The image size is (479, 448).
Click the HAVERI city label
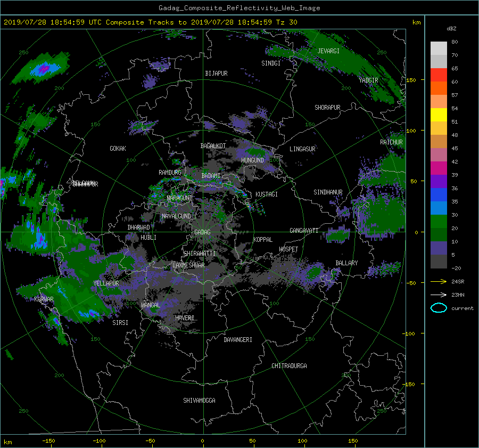click(x=185, y=318)
